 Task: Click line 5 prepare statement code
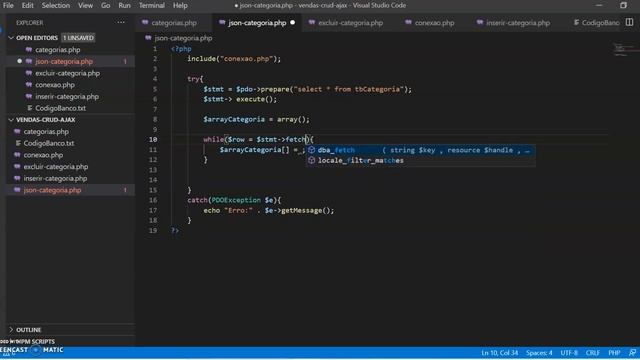tap(308, 89)
